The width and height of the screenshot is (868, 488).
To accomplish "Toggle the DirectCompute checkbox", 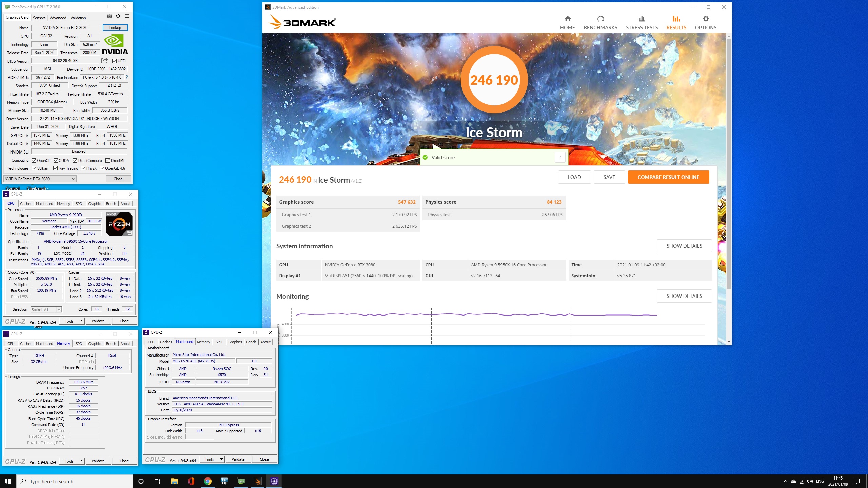I will tap(75, 161).
